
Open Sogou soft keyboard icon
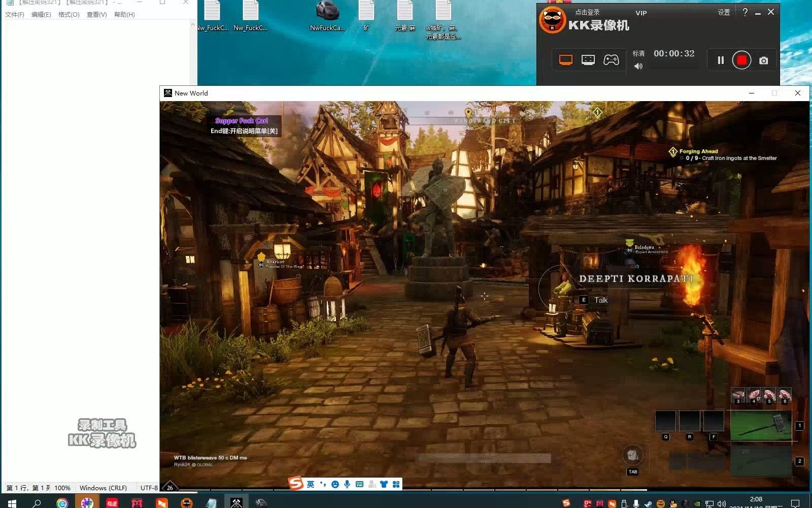pyautogui.click(x=359, y=484)
